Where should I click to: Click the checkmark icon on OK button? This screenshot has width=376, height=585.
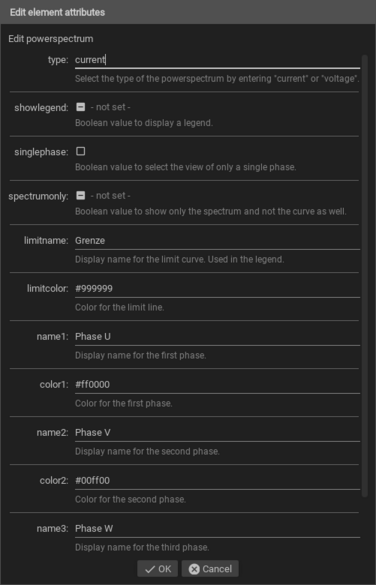pos(150,569)
